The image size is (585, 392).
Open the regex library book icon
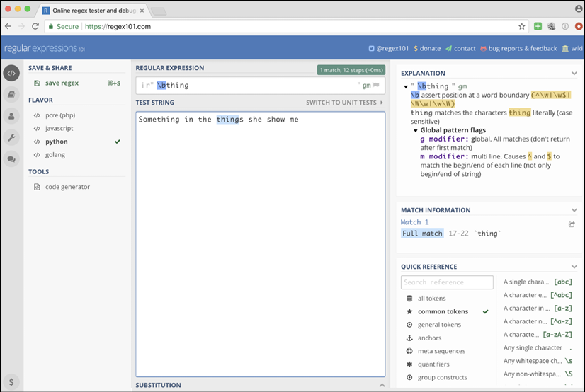[x=11, y=94]
